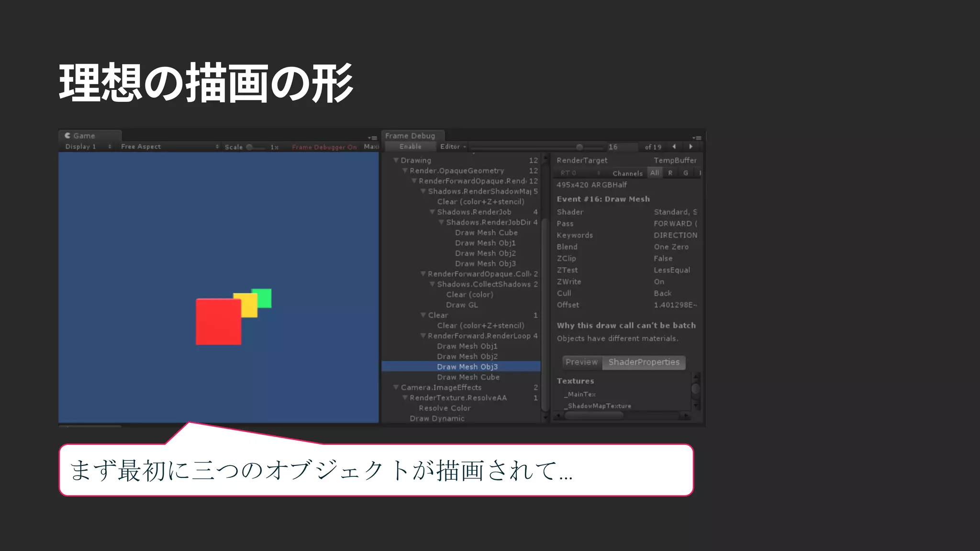The height and width of the screenshot is (551, 980).
Task: Click the Game tab's Unity icon
Action: (x=67, y=135)
